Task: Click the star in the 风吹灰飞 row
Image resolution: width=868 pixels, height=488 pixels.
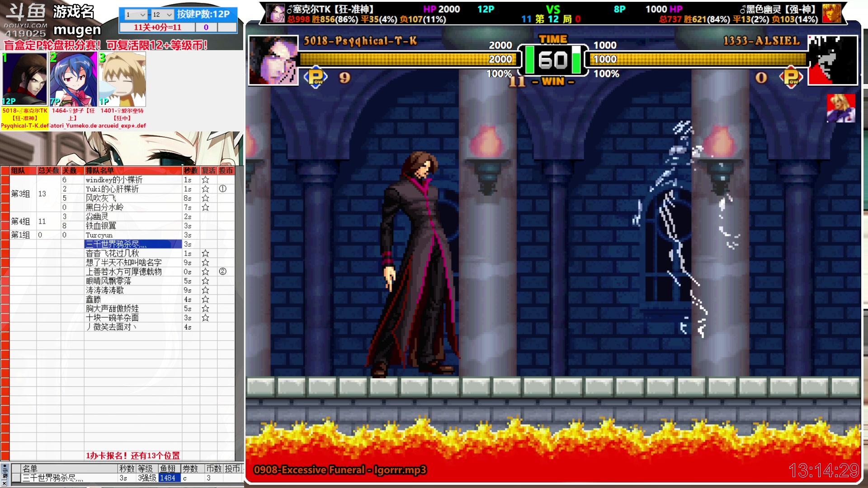Action: click(x=205, y=198)
